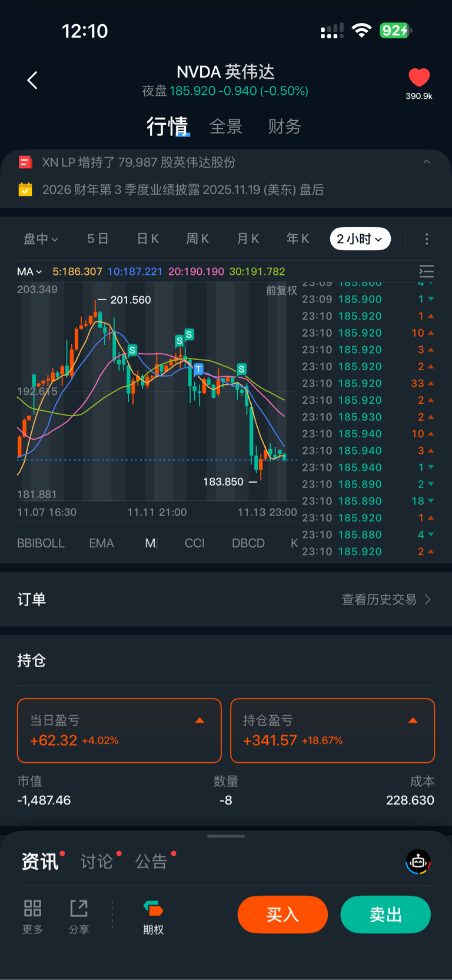Open the 盘中 timeframe dropdown
The image size is (452, 980).
(x=41, y=239)
